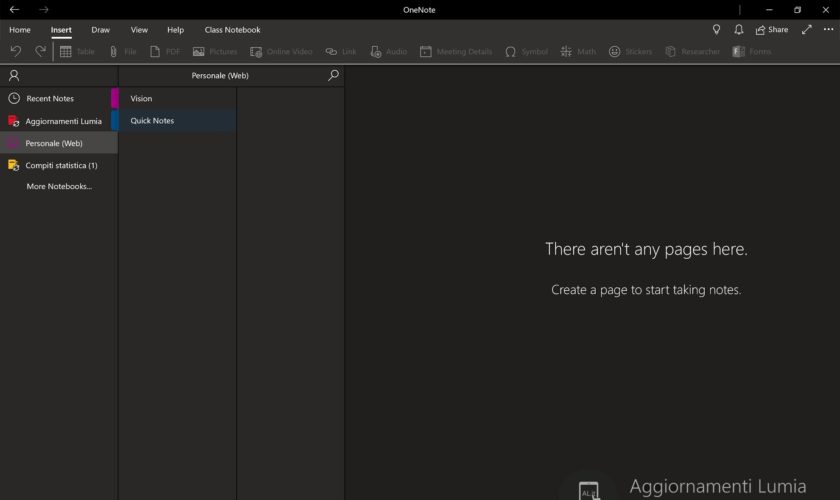The height and width of the screenshot is (500, 840).
Task: Click the account person icon
Action: pos(14,75)
